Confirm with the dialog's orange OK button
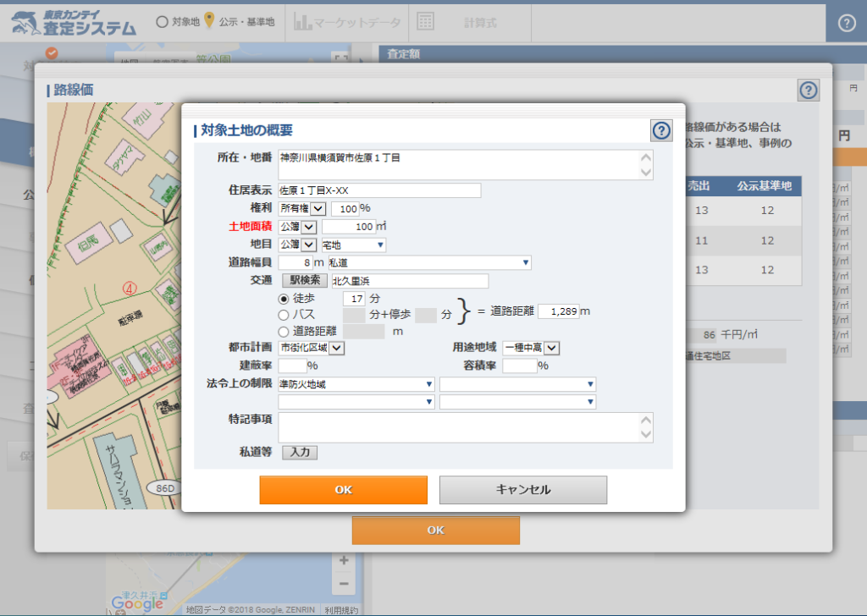 pos(344,489)
